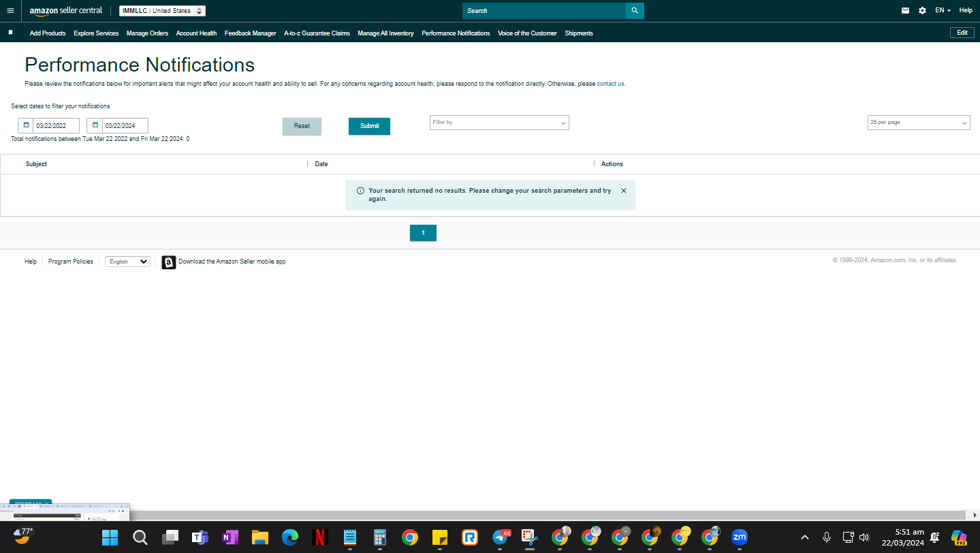
Task: Open the EN language dropdown
Action: coord(943,11)
